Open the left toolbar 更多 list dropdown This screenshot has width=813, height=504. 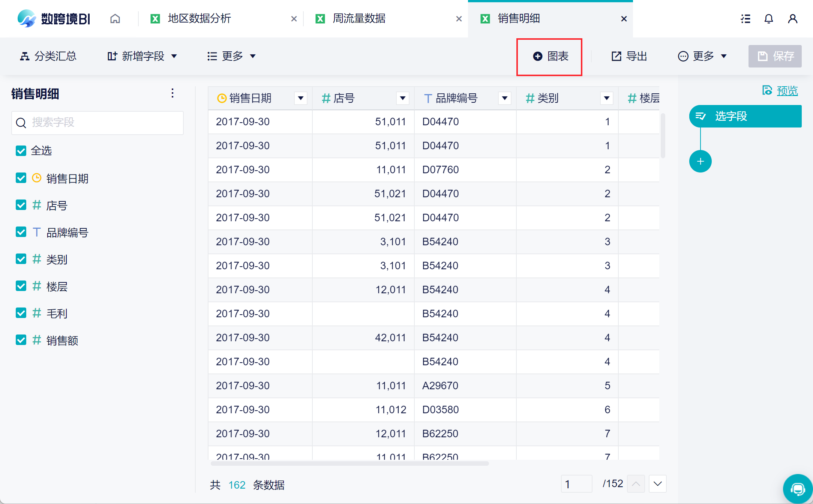tap(231, 56)
